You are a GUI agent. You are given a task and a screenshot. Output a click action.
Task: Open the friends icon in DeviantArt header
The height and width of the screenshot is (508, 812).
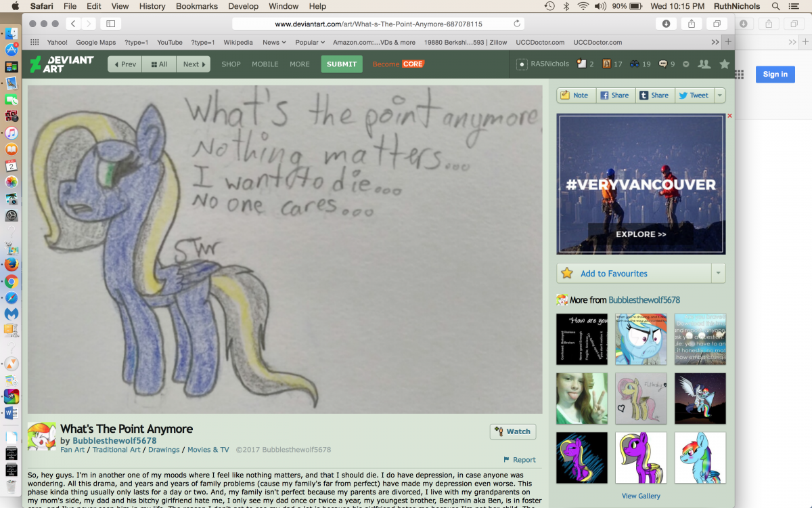click(x=704, y=64)
